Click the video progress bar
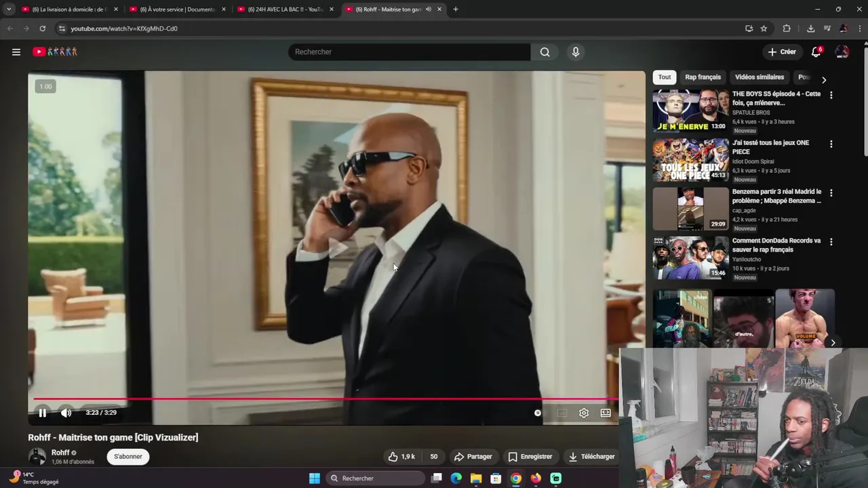This screenshot has width=868, height=488. click(325, 399)
